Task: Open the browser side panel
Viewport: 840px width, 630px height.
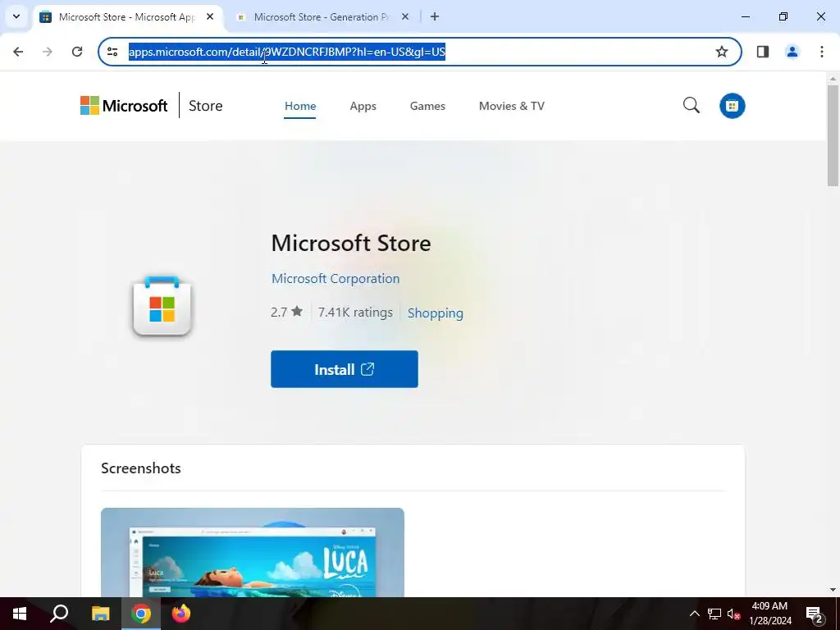Action: point(763,52)
